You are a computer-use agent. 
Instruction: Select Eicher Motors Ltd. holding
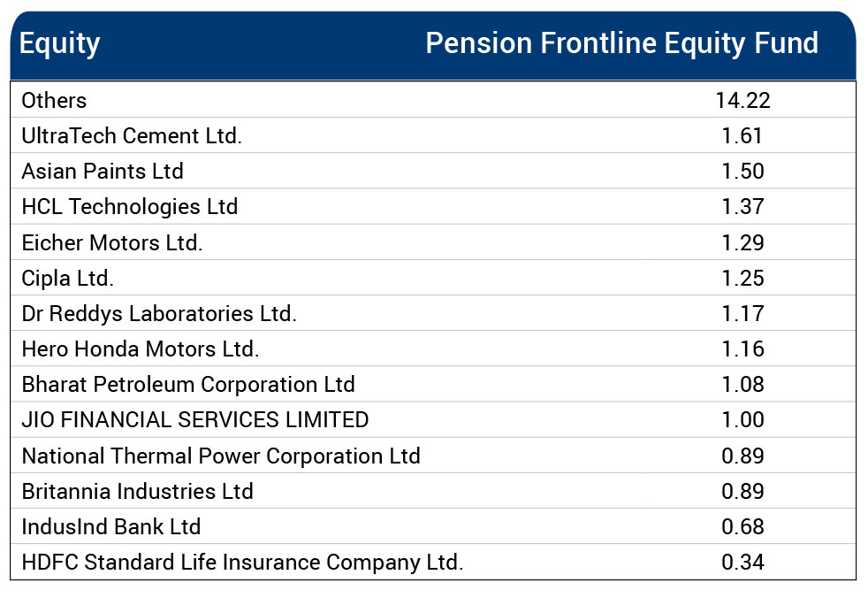coord(112,242)
